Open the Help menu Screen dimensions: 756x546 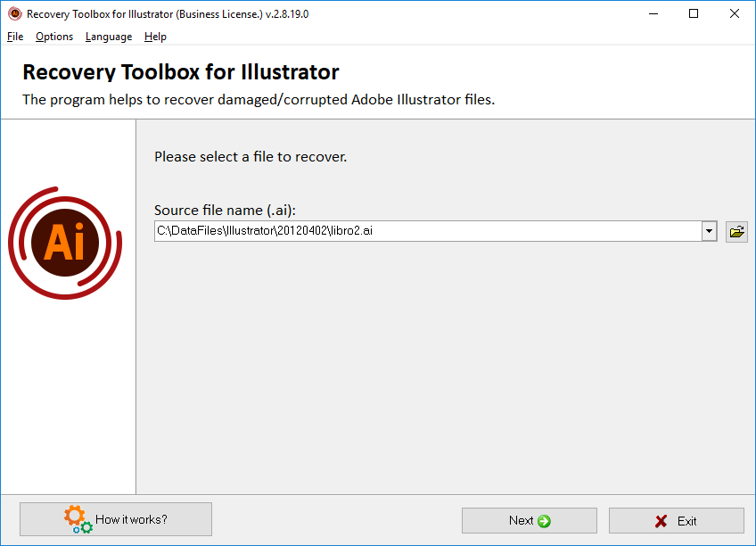pos(155,37)
